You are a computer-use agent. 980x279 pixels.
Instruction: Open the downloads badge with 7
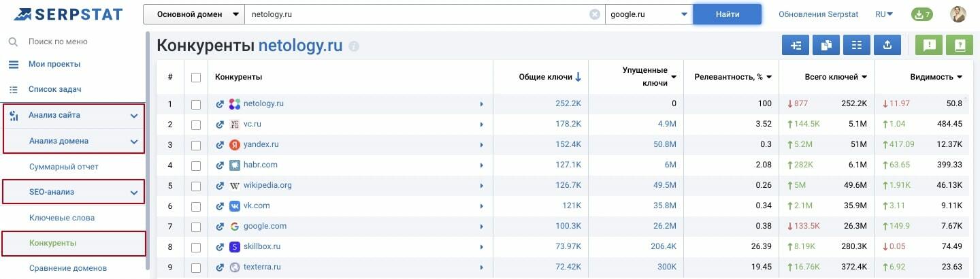pos(921,14)
